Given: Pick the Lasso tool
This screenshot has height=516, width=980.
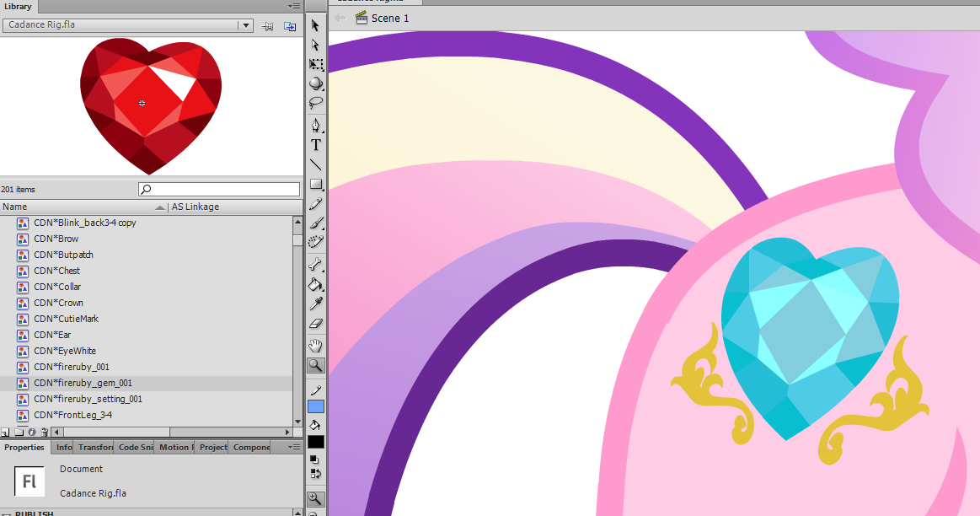Looking at the screenshot, I should click(x=316, y=103).
